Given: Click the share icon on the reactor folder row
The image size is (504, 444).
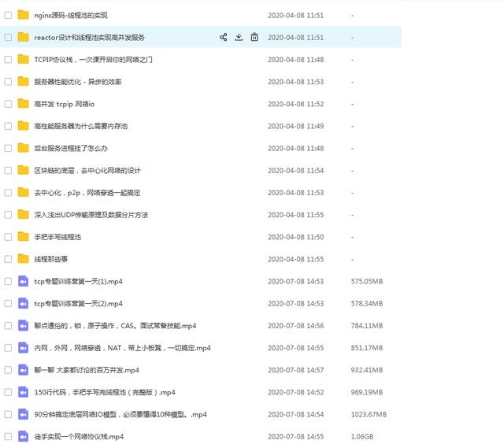Looking at the screenshot, I should [x=224, y=37].
